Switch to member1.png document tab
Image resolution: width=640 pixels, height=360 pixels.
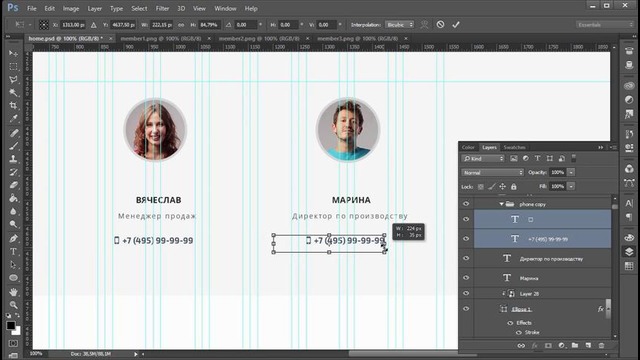161,38
